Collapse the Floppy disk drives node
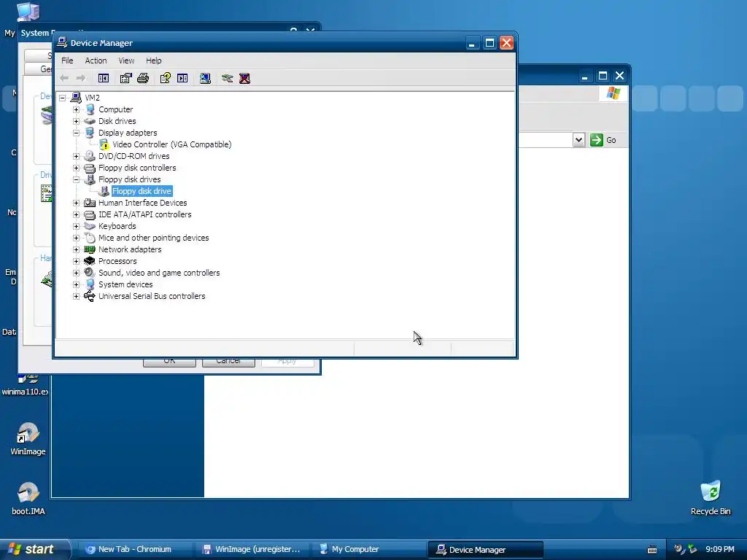Screen dimensions: 747x560 pyautogui.click(x=76, y=179)
